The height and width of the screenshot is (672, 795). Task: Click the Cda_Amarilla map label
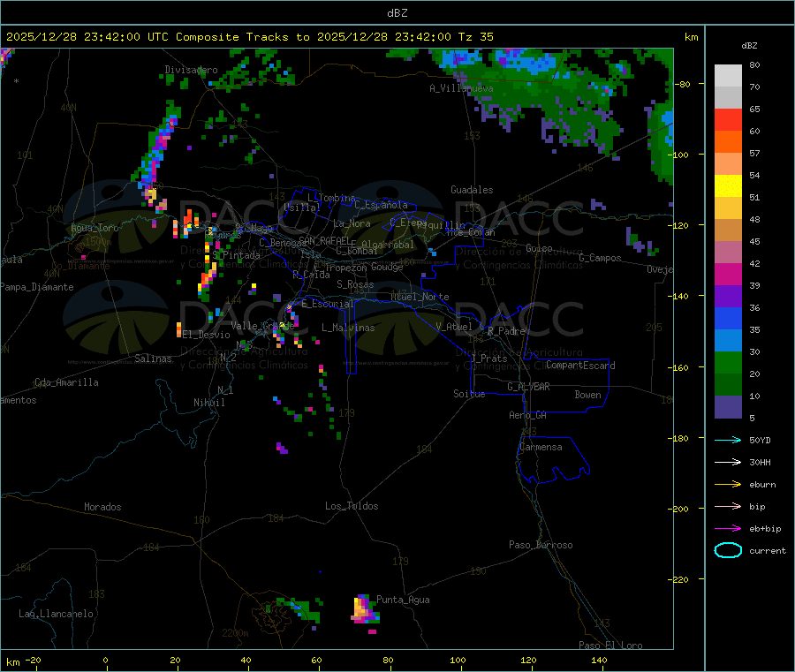[x=66, y=382]
